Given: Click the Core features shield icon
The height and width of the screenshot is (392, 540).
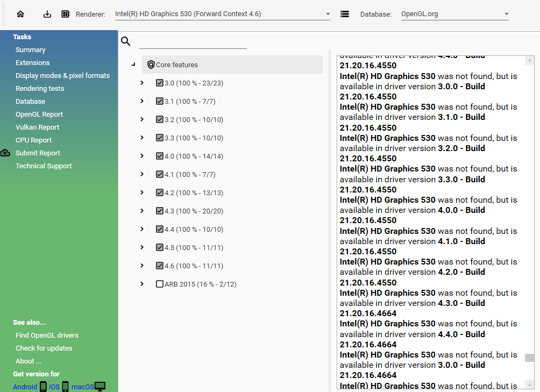Looking at the screenshot, I should point(151,65).
